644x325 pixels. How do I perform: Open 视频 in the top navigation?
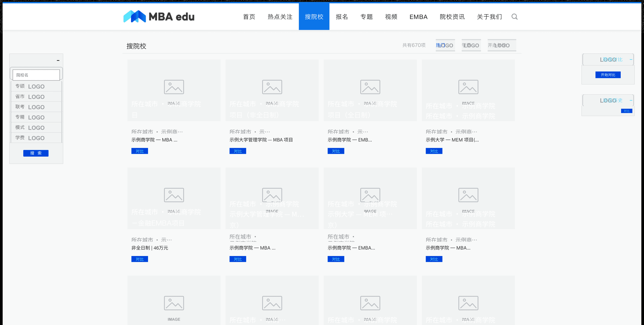pyautogui.click(x=391, y=17)
